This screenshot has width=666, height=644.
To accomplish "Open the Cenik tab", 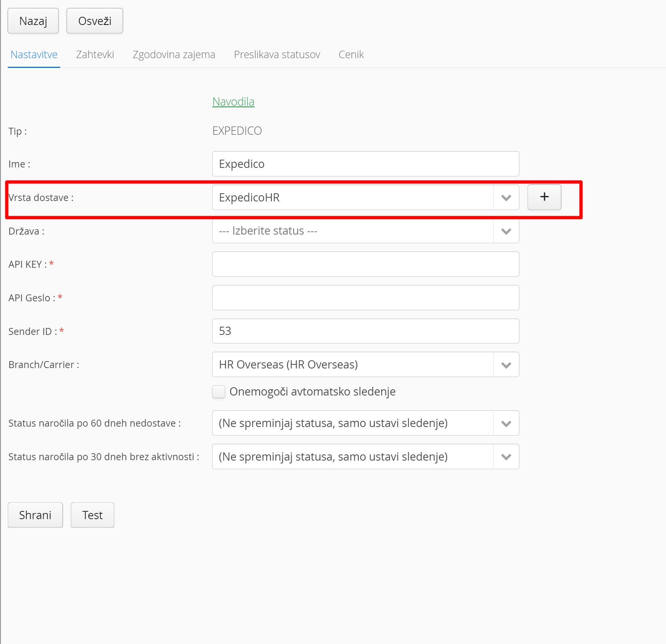I will pos(351,54).
